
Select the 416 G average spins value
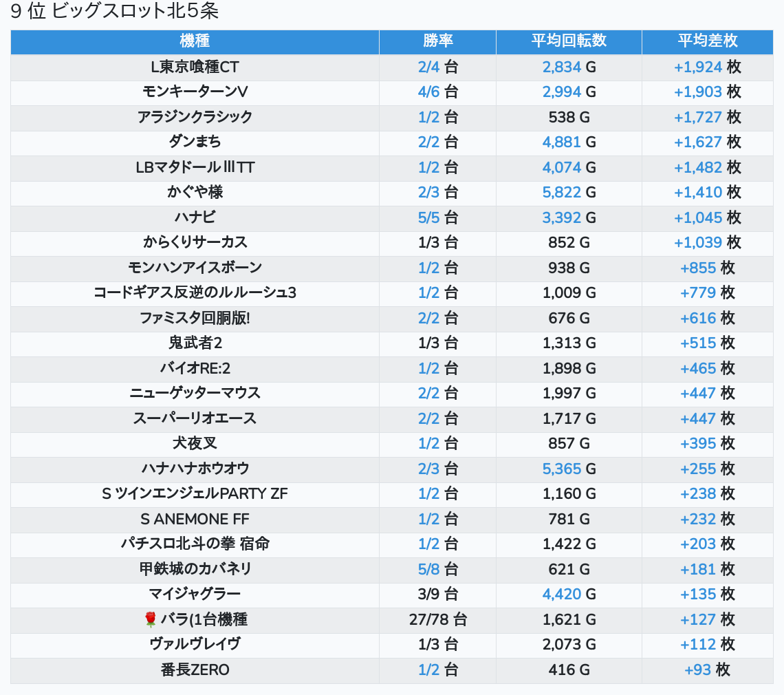pyautogui.click(x=569, y=670)
